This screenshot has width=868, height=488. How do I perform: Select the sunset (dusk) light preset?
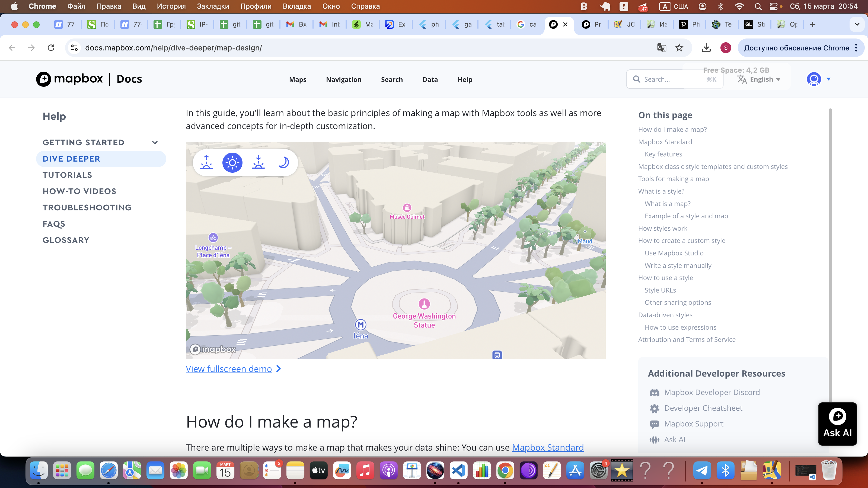(258, 163)
